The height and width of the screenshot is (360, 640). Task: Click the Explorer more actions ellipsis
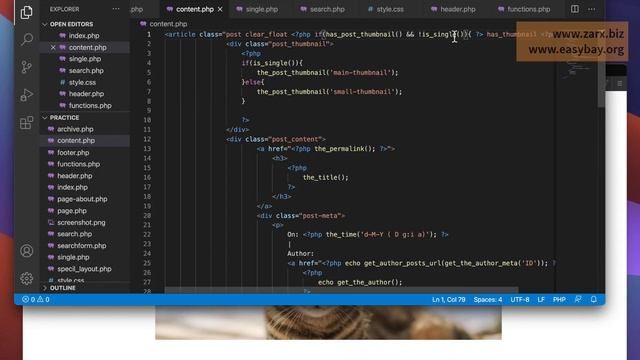coord(116,9)
